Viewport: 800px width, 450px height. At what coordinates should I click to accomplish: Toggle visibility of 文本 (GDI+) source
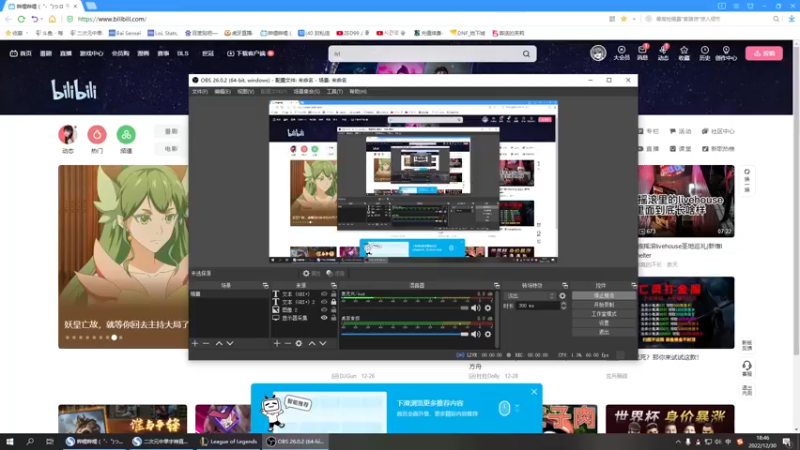[324, 294]
